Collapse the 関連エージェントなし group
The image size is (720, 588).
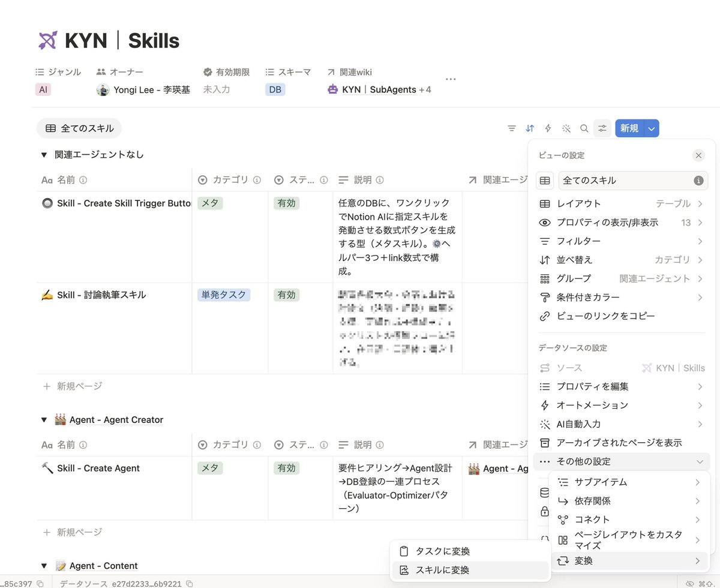pos(44,155)
